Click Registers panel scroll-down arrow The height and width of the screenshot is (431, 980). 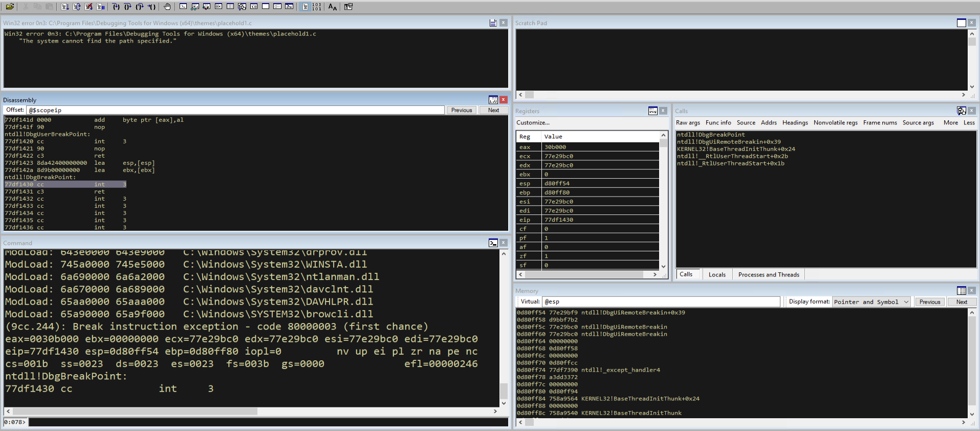point(663,266)
